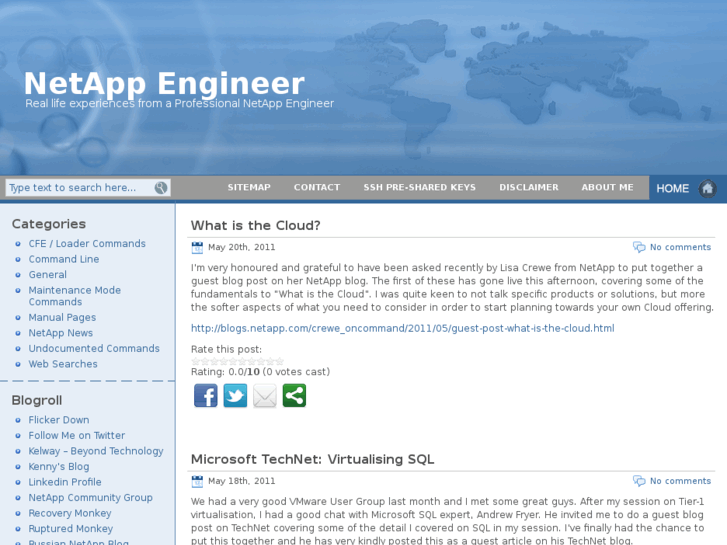Visit Follow Me on Twitter link

(x=77, y=436)
